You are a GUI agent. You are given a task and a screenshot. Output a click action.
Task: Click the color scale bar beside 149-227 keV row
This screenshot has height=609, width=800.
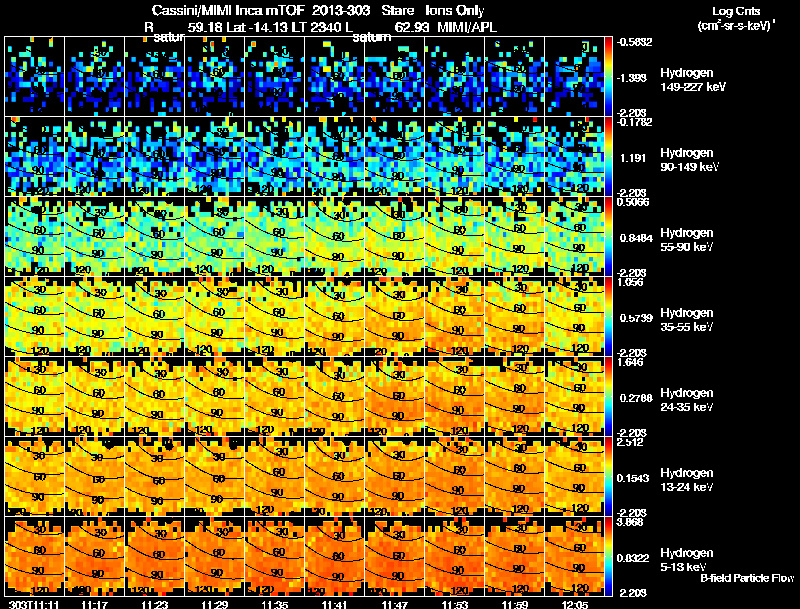pos(609,76)
